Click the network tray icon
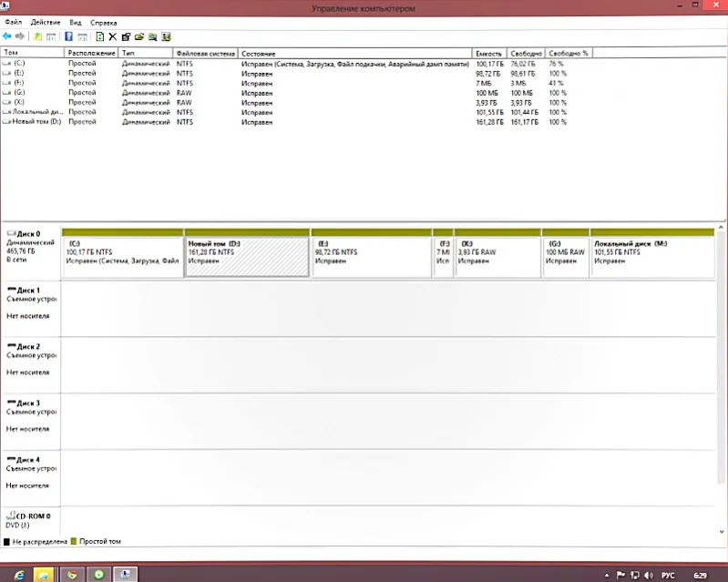Screen dimensions: 728x582 click(x=635, y=575)
